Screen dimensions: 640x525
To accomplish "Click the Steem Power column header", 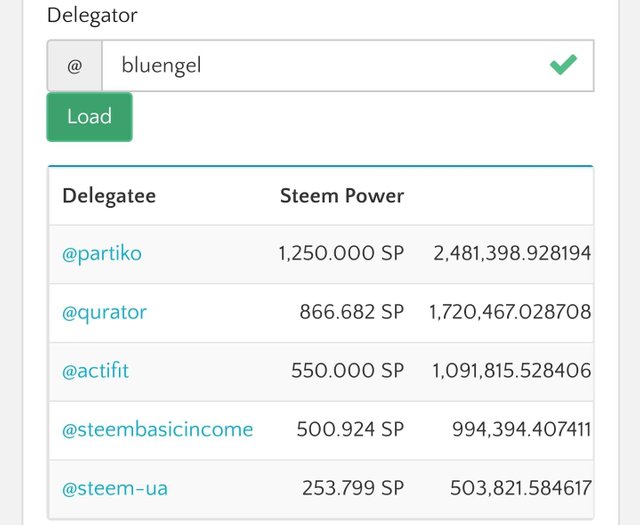I will pyautogui.click(x=342, y=196).
